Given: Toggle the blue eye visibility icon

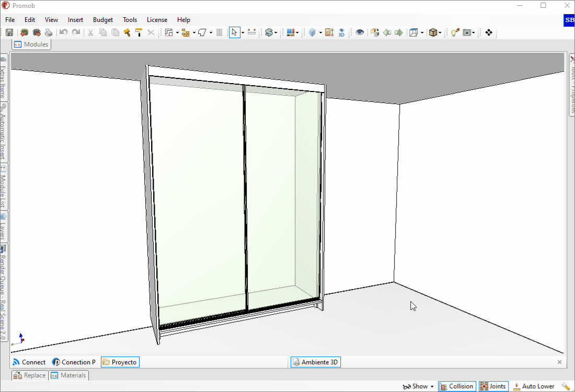Looking at the screenshot, I should pos(360,32).
